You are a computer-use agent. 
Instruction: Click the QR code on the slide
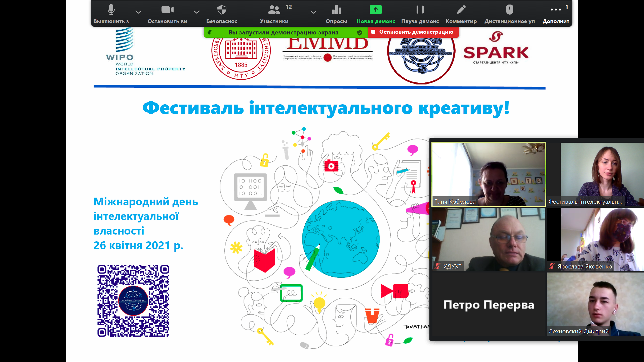pos(133,301)
